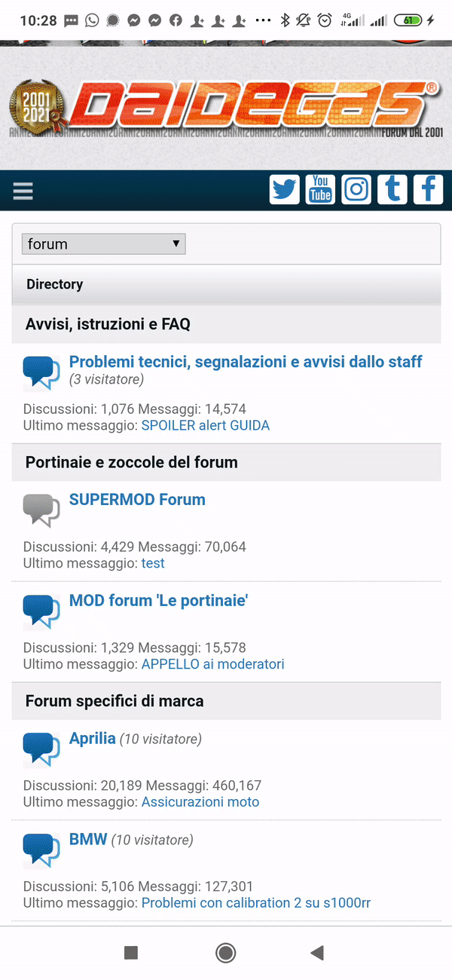Open Problemi tecnici, segnalazioni e avvisi forum
The image size is (452, 980).
click(246, 362)
